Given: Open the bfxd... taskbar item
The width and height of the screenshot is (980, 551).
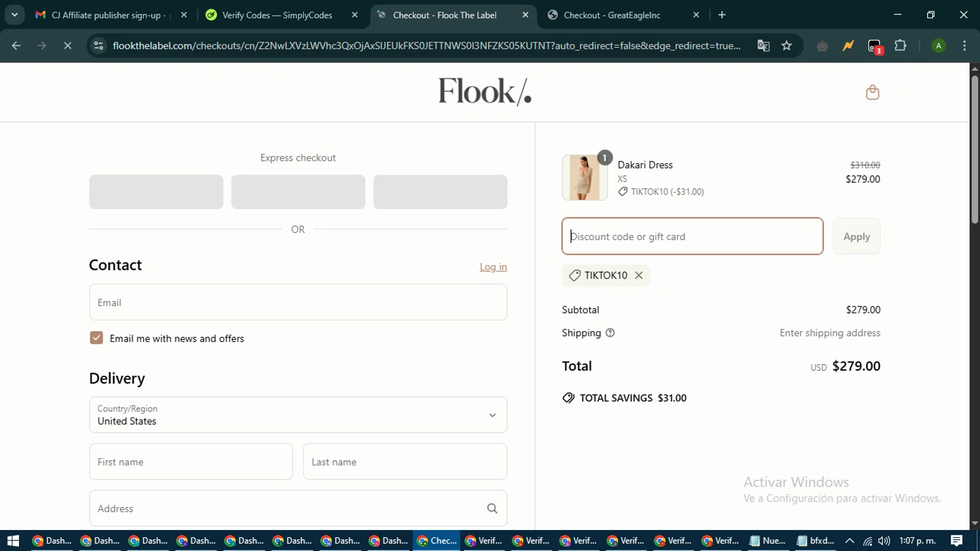Looking at the screenshot, I should click(x=816, y=541).
